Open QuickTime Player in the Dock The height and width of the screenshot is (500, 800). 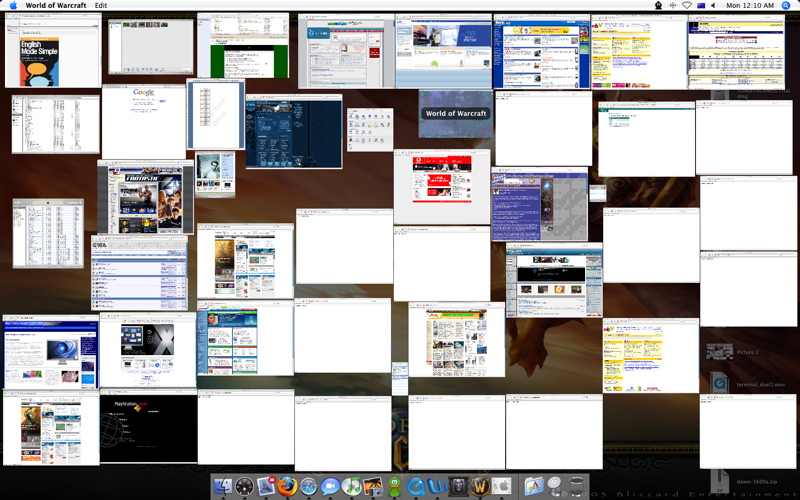[416, 487]
